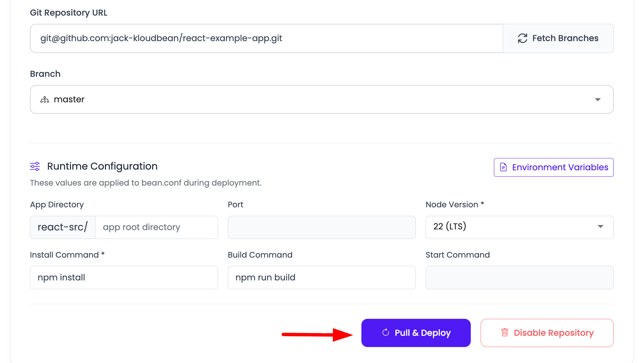Viewport: 644px width, 363px height.
Task: Click the document icon in Environment Variables
Action: [503, 167]
